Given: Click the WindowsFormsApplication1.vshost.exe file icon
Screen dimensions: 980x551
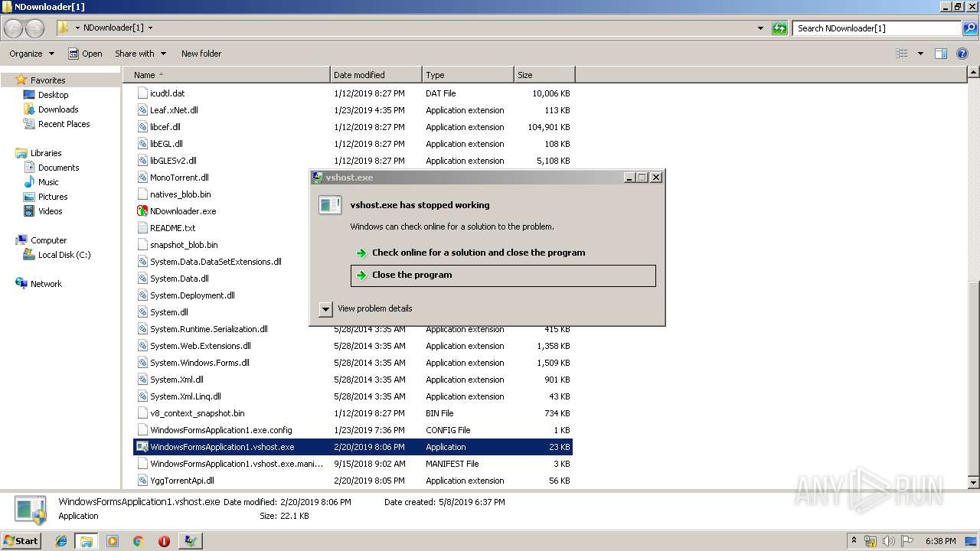Looking at the screenshot, I should click(142, 447).
